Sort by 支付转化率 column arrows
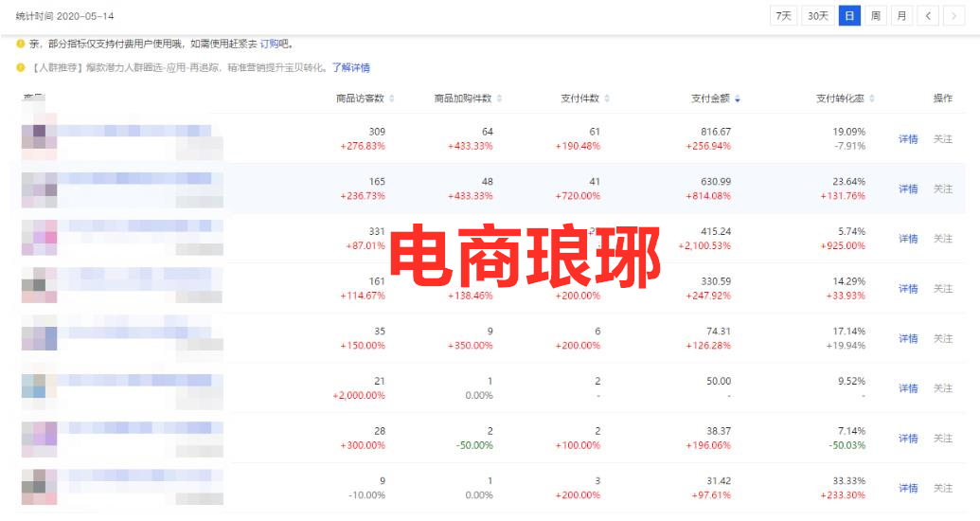Viewport: 980px width, 521px height. [872, 99]
